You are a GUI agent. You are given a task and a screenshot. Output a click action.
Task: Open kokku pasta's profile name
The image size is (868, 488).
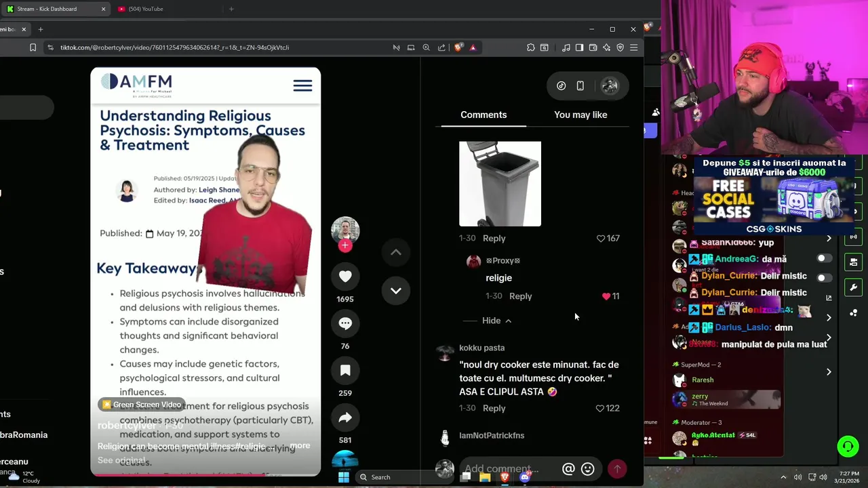click(481, 348)
